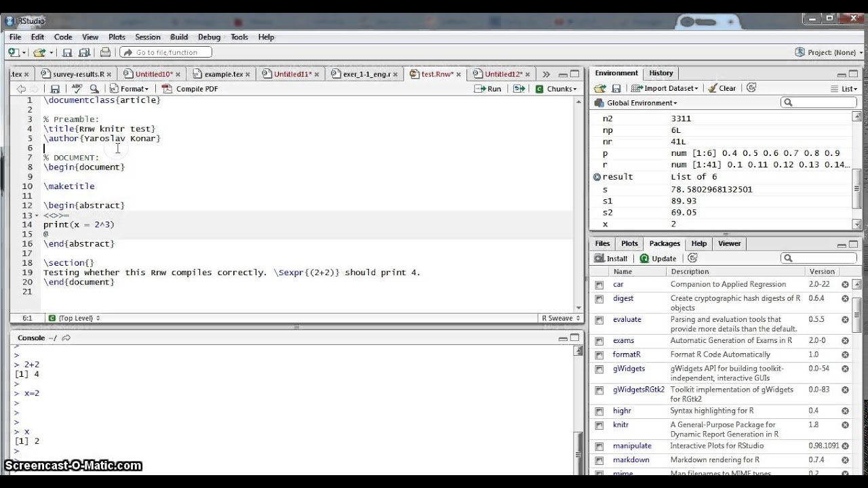
Task: Toggle the knitr package checkbox
Action: 599,426
